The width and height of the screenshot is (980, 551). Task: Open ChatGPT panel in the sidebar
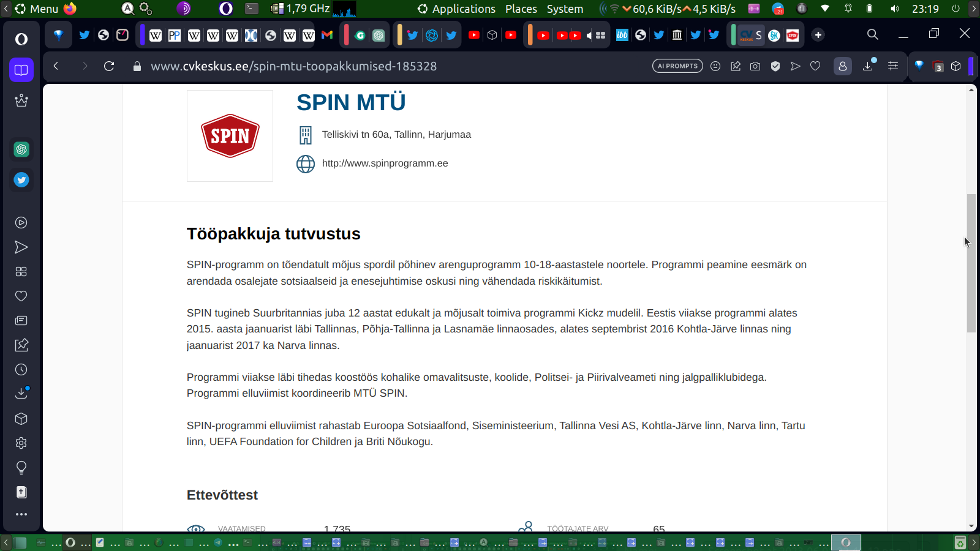[21, 149]
